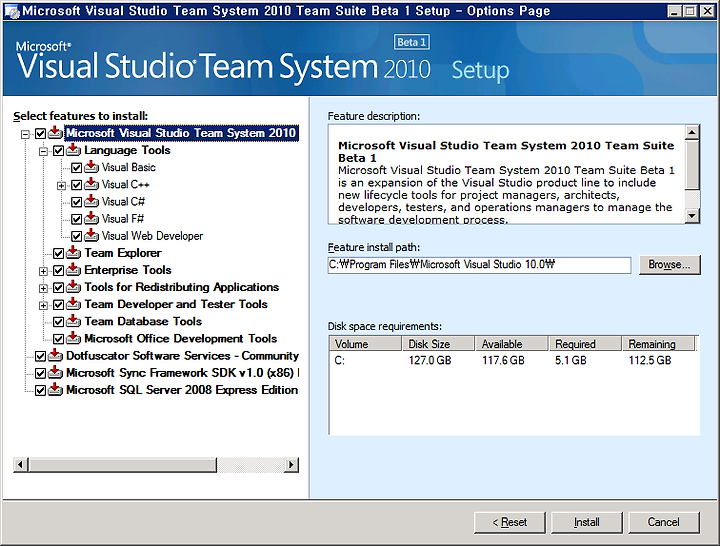Click feature tree horizontal scrollbar left arrow
720x546 pixels.
[20, 465]
